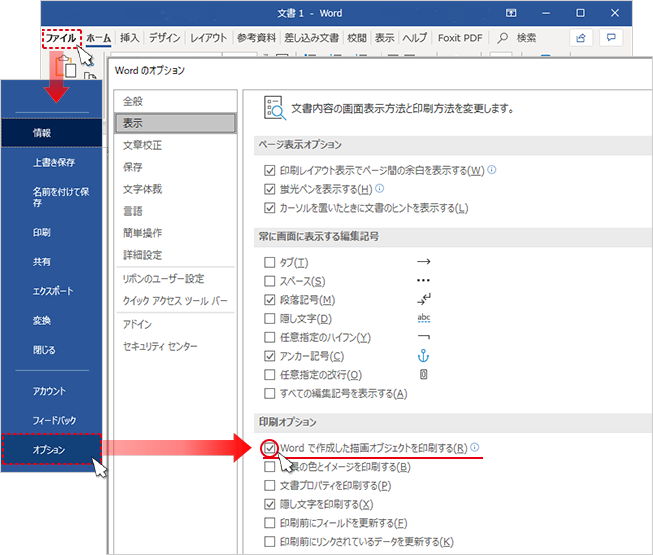Screen dimensions: 653x555
Task: Click オプション in the backstage menu
Action: pos(50,450)
